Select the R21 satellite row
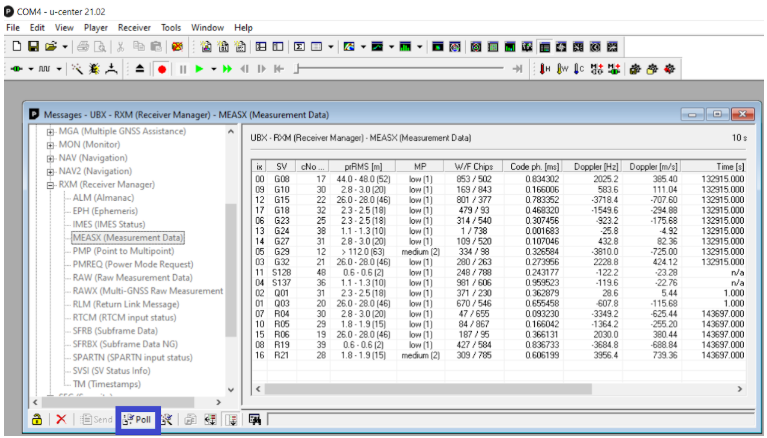 click(x=499, y=355)
